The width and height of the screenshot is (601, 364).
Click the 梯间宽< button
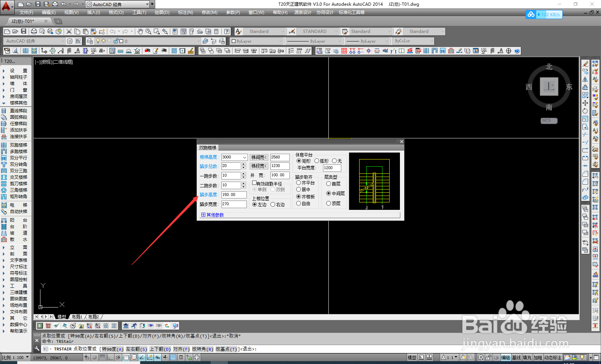click(259, 157)
